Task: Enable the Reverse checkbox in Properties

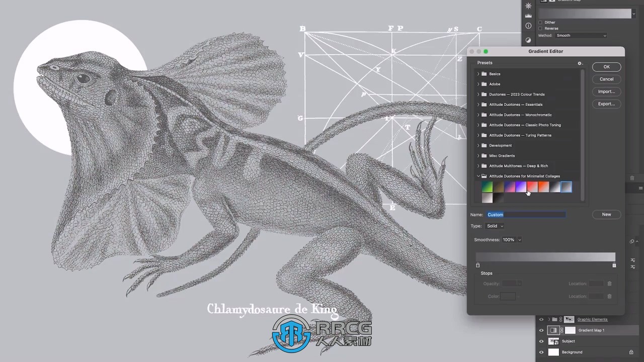Action: [540, 29]
